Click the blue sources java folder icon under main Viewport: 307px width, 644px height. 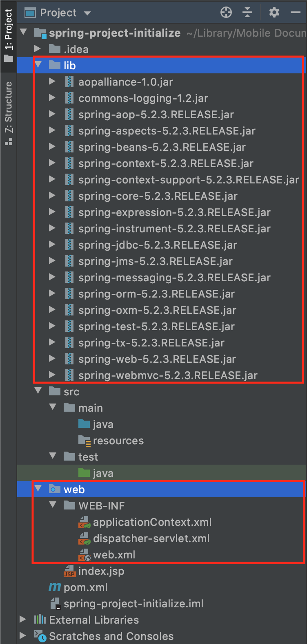coord(84,424)
